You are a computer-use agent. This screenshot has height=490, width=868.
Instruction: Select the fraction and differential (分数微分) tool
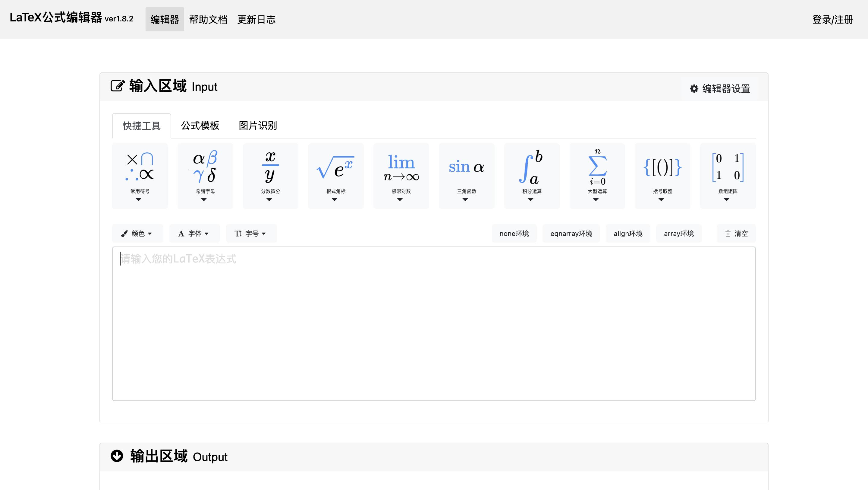[x=270, y=176]
